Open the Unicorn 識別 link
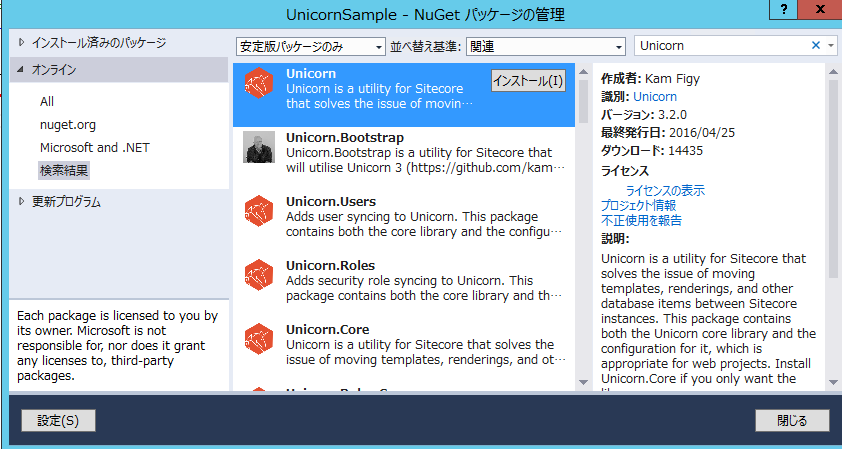The image size is (842, 449). (x=655, y=97)
